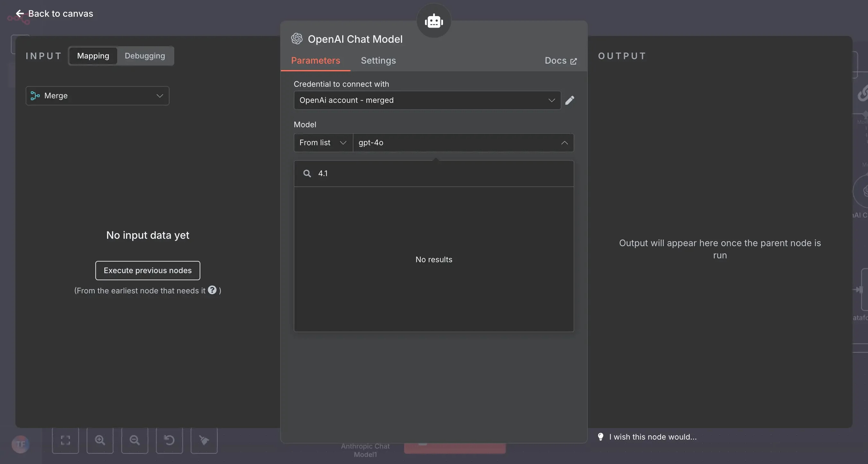Open the credential dropdown OpenAi account - merged
The width and height of the screenshot is (868, 464).
[x=427, y=100]
